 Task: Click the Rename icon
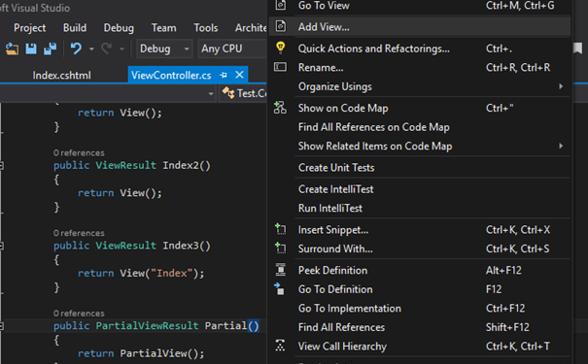tap(280, 67)
